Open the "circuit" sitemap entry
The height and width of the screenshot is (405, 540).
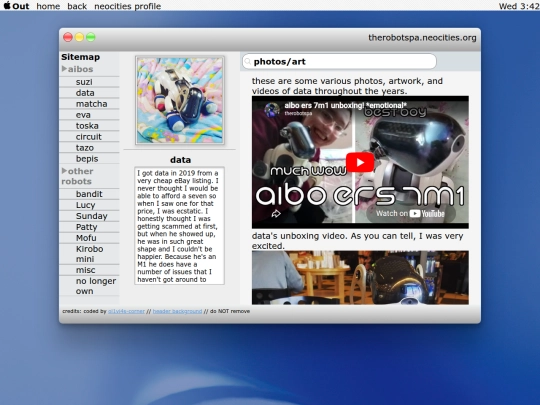click(x=89, y=137)
